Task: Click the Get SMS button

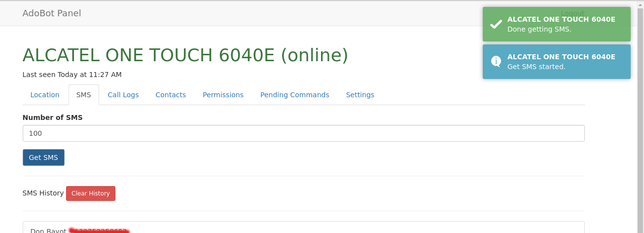Action: click(43, 157)
